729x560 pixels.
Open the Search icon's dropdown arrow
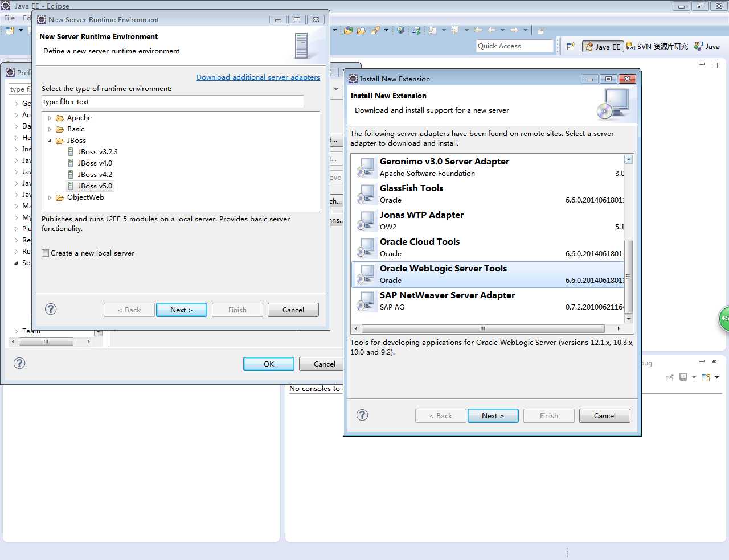386,30
